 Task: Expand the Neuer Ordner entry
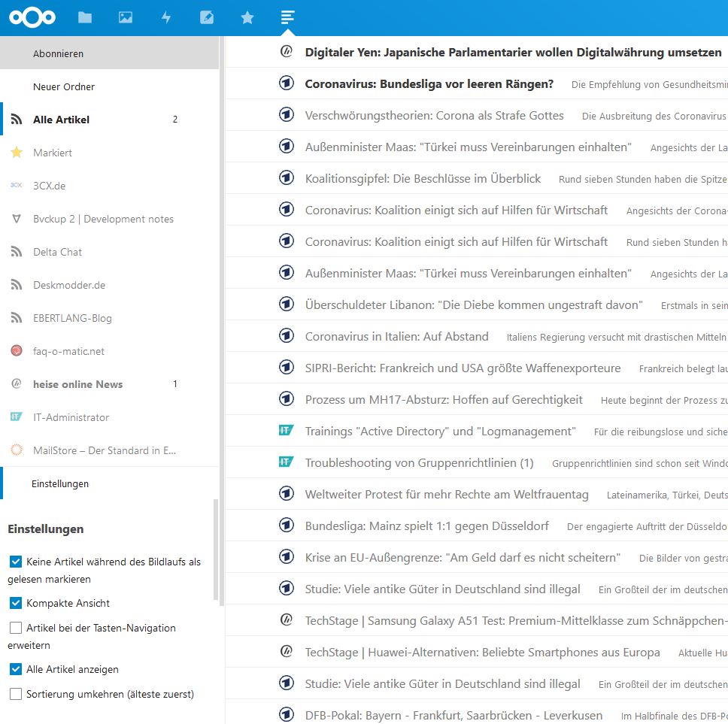click(64, 87)
